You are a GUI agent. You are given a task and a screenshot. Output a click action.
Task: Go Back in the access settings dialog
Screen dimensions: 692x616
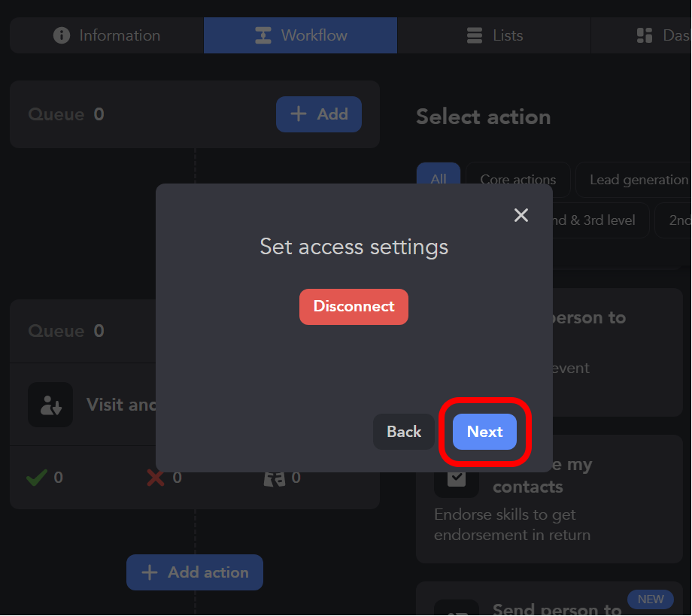[x=404, y=432]
